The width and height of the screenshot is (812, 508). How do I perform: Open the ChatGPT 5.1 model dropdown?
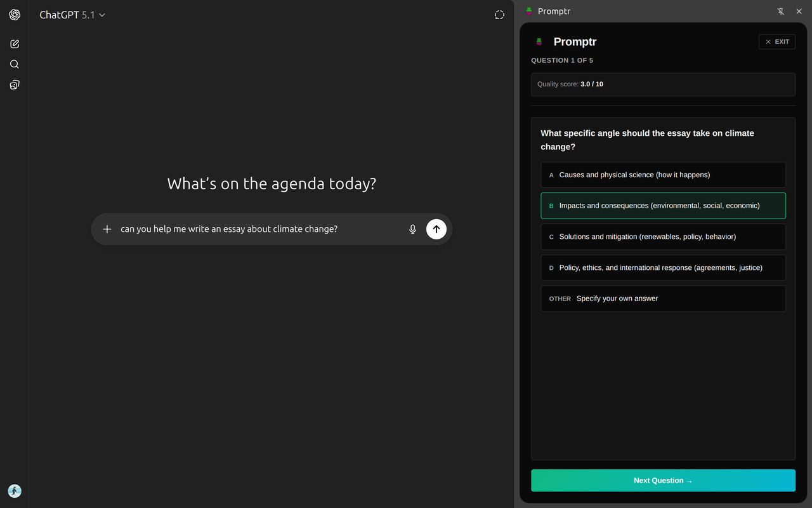pyautogui.click(x=72, y=15)
